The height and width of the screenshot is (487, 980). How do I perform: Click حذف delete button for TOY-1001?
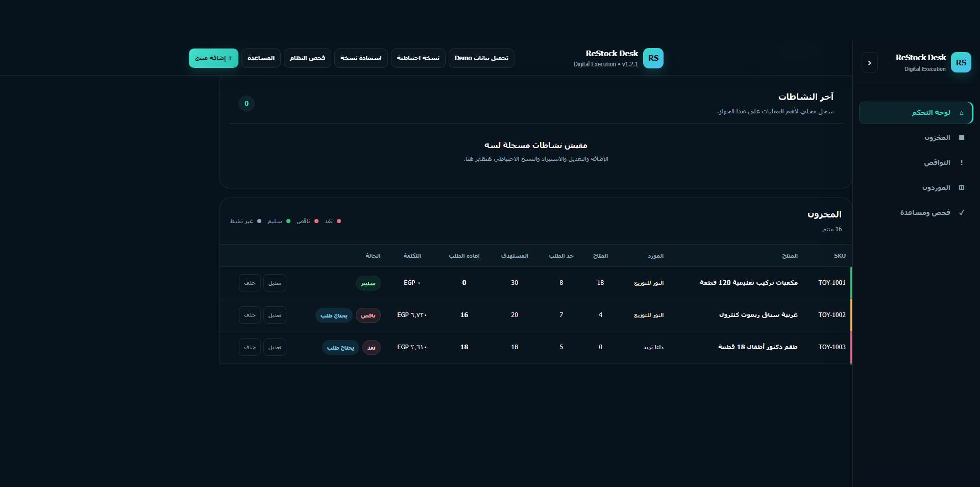(x=250, y=283)
